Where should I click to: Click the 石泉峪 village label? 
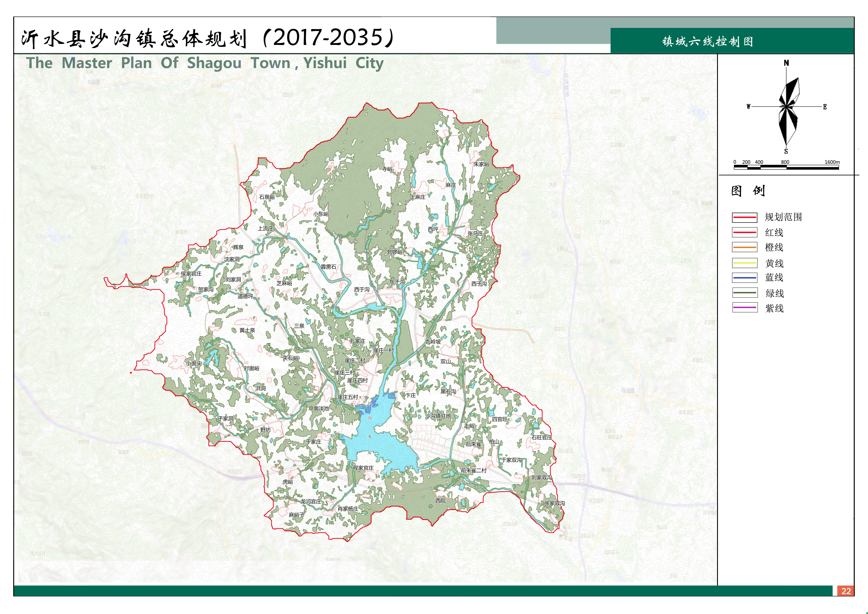click(267, 197)
